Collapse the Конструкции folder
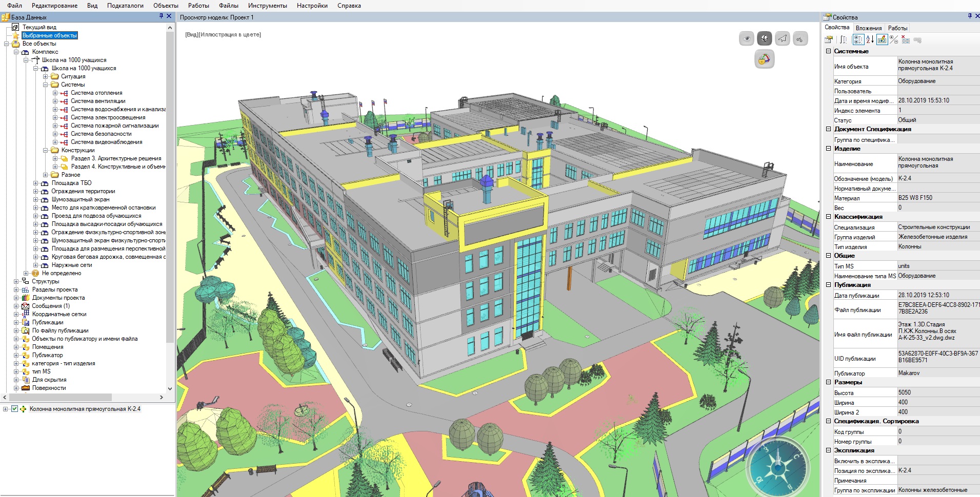Image resolution: width=980 pixels, height=497 pixels. point(46,150)
